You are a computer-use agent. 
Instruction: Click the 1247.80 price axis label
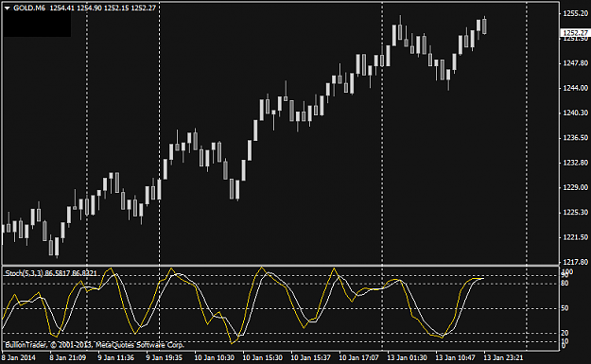click(x=575, y=63)
